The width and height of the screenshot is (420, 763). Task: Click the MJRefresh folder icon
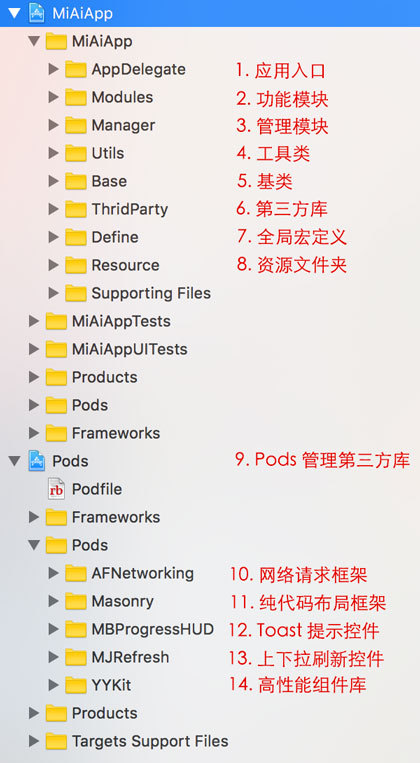point(75,657)
